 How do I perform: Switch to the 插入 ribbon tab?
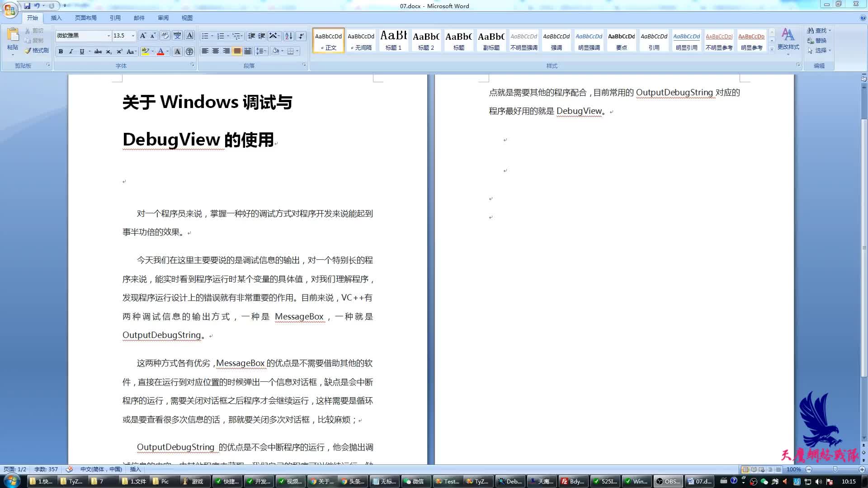click(x=56, y=18)
